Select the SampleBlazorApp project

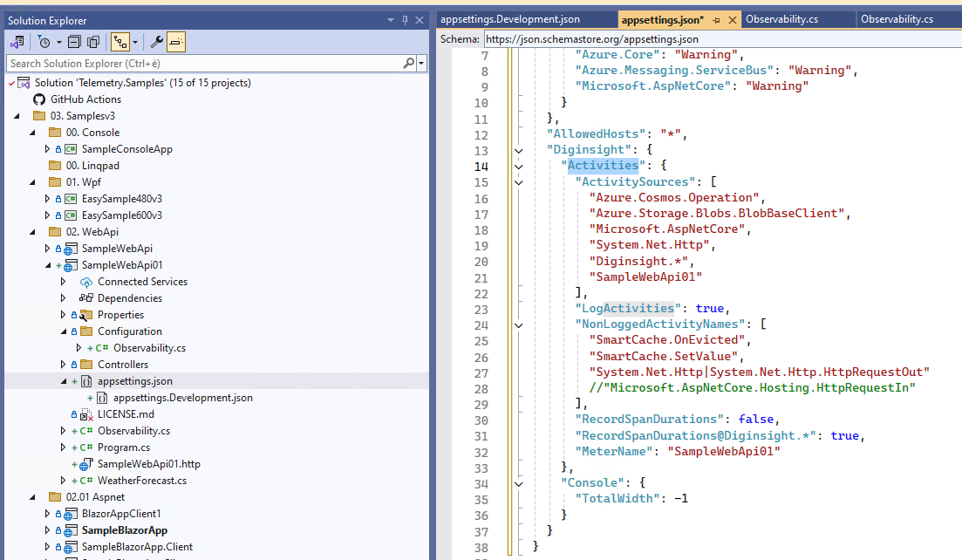(124, 530)
